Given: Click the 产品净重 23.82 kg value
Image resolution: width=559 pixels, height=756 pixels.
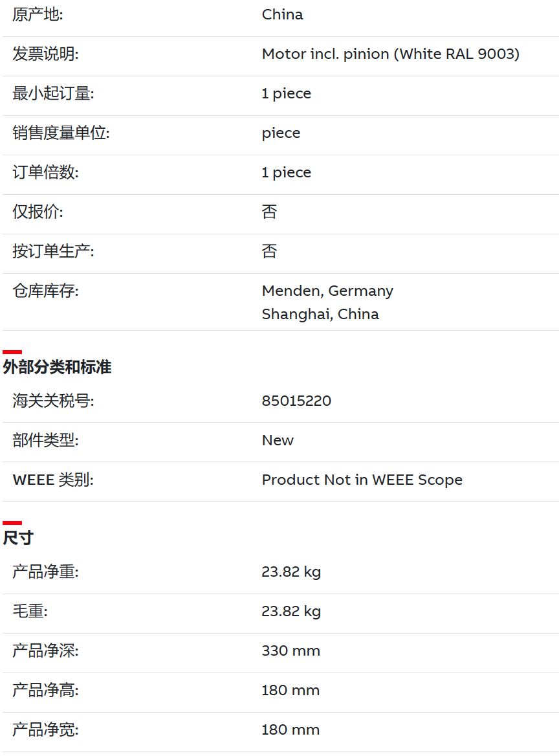Looking at the screenshot, I should click(x=291, y=572).
